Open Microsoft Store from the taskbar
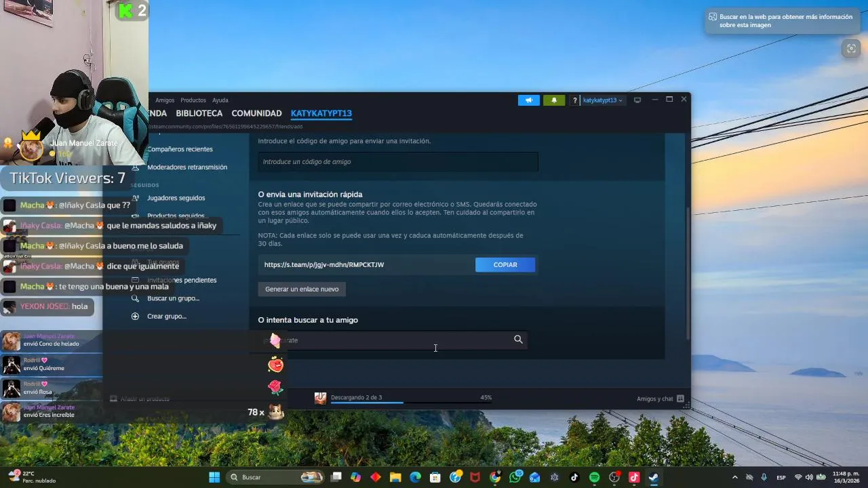This screenshot has height=488, width=868. [x=435, y=477]
